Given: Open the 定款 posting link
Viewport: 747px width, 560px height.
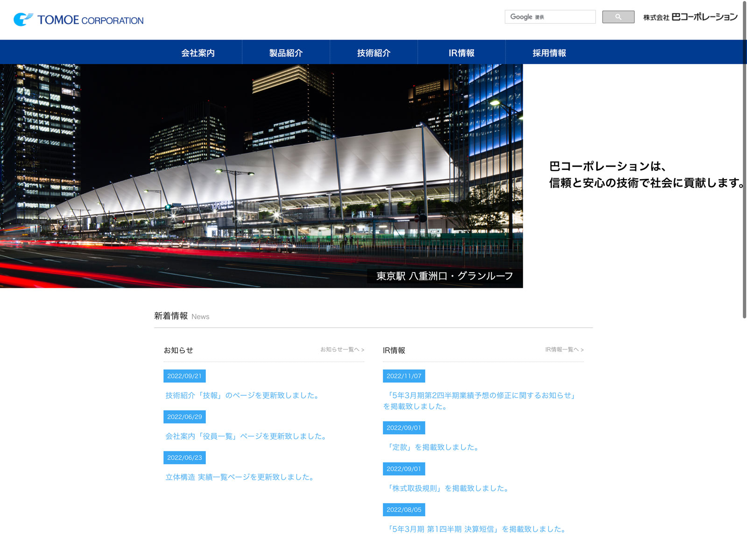Looking at the screenshot, I should 431,447.
